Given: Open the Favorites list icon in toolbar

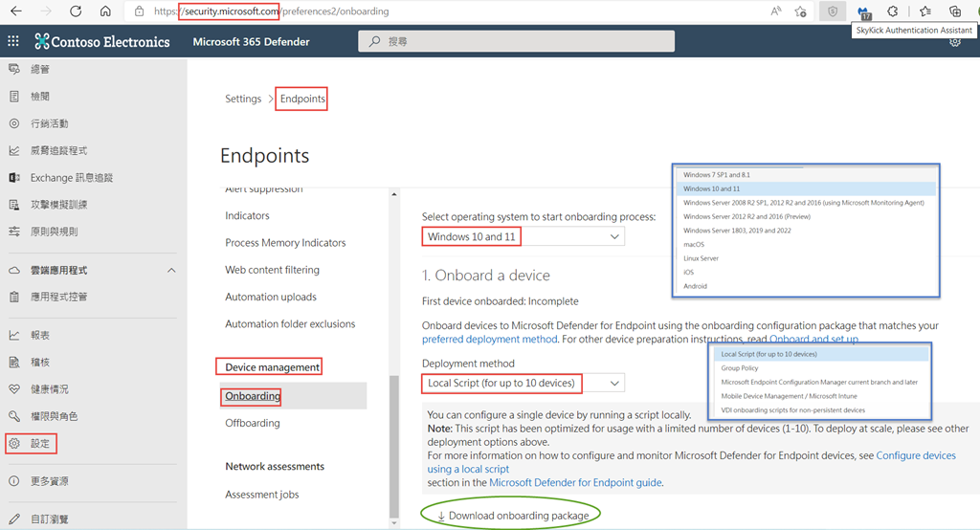Looking at the screenshot, I should pyautogui.click(x=925, y=11).
